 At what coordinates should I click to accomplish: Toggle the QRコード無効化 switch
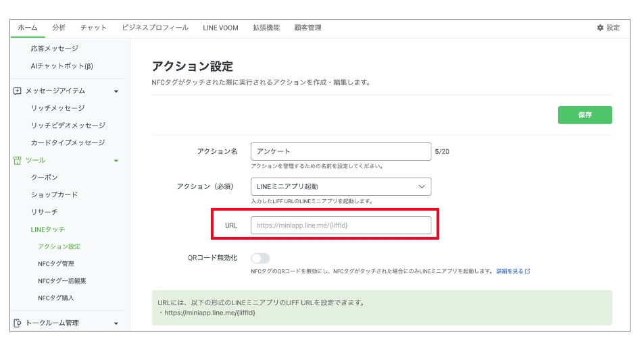(260, 258)
